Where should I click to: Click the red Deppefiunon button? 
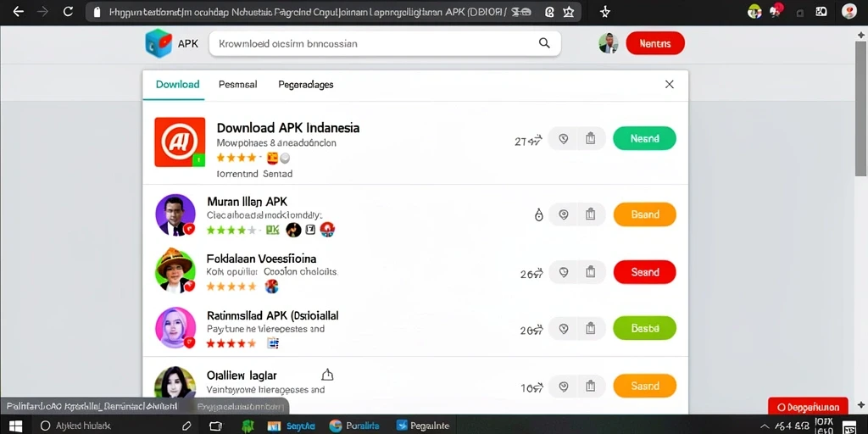click(x=808, y=407)
